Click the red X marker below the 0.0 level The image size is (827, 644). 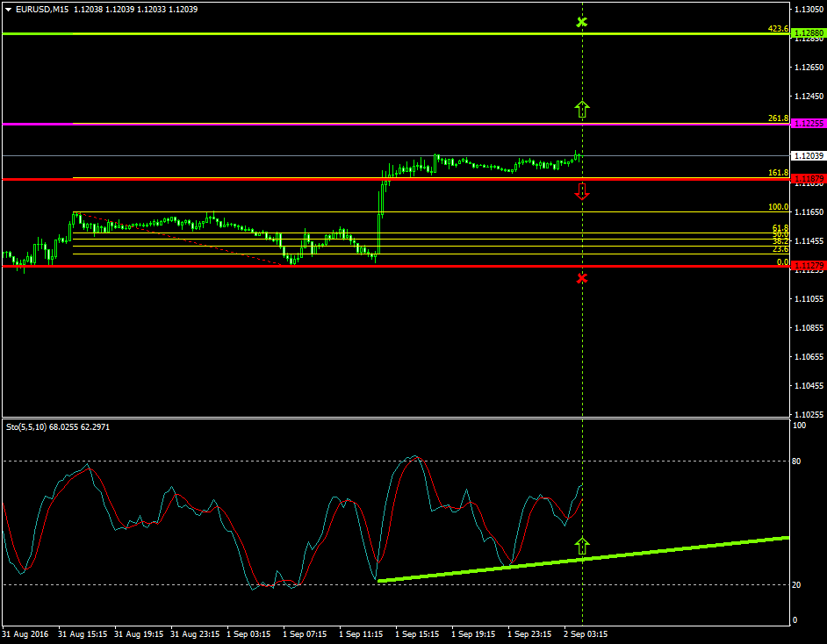[x=582, y=278]
